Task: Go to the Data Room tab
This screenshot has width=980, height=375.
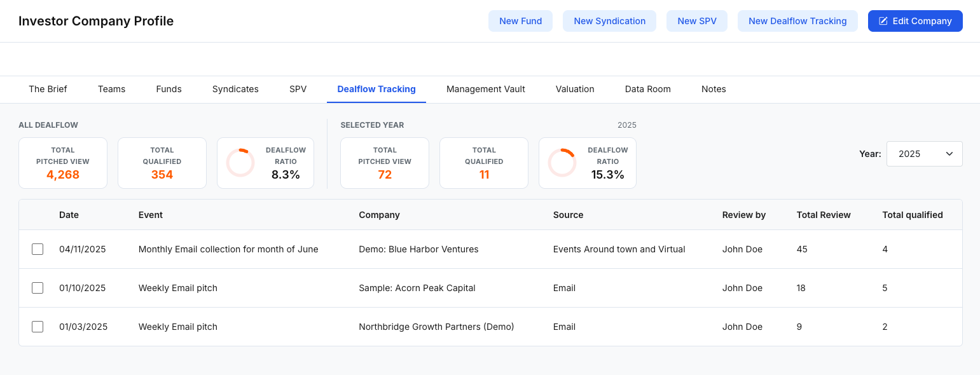Action: (647, 89)
